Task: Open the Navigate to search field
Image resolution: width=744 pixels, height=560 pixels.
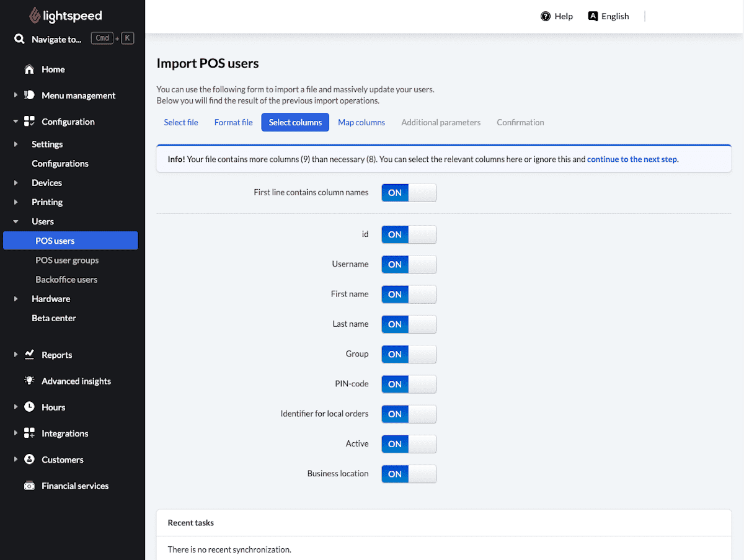Action: point(73,39)
